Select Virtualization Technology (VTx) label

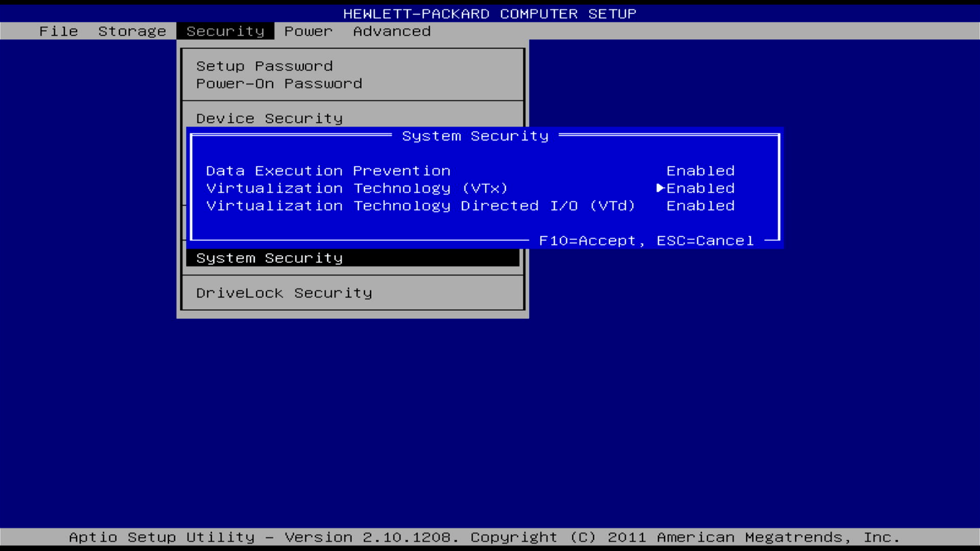356,189
